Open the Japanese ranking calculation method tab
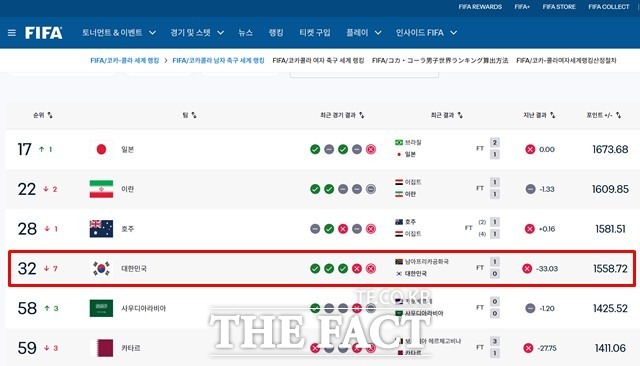This screenshot has height=366, width=640. coord(440,60)
